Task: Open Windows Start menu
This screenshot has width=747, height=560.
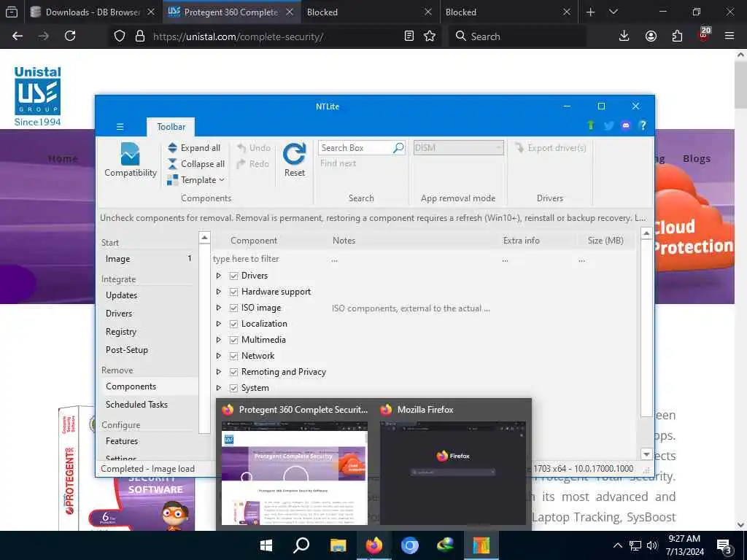Action: (266, 545)
